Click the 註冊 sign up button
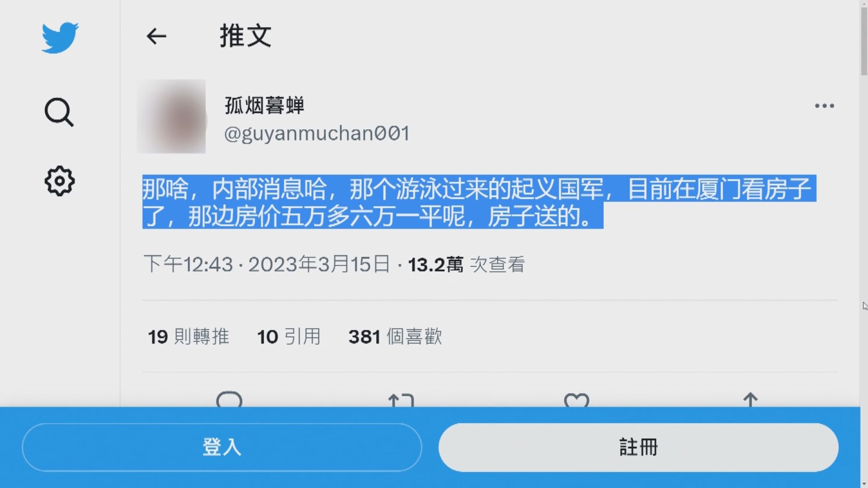 click(x=638, y=447)
